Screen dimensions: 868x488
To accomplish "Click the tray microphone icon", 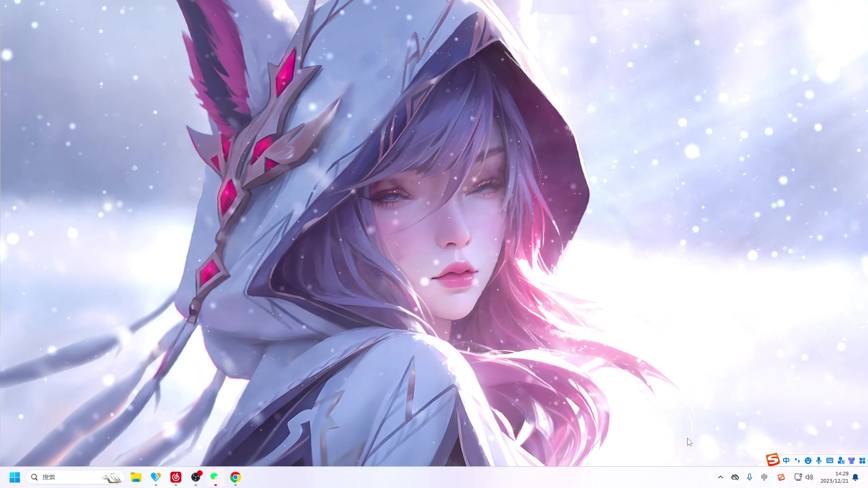I will click(750, 477).
